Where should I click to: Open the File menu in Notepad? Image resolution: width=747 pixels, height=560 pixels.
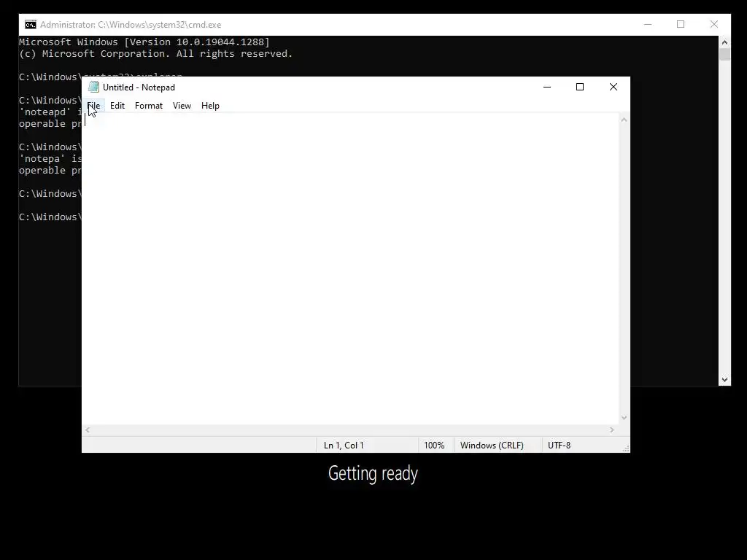point(93,106)
